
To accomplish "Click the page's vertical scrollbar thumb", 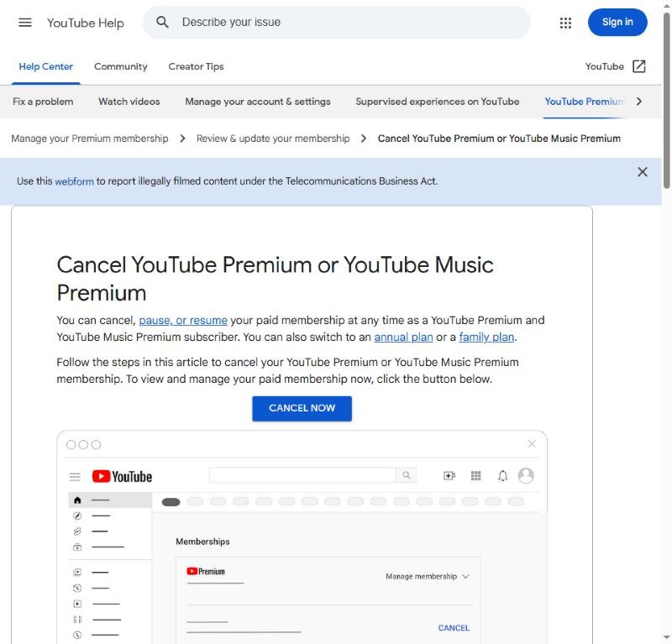I will [666, 101].
